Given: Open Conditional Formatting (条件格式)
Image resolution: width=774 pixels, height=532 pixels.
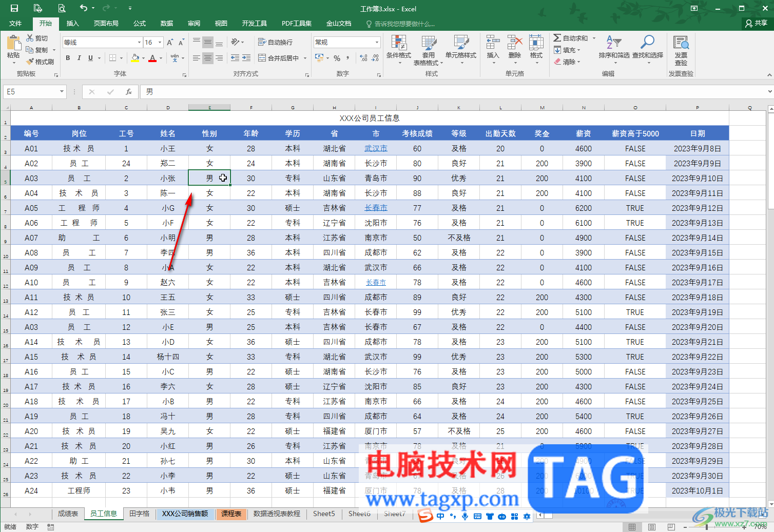Looking at the screenshot, I should coord(399,50).
